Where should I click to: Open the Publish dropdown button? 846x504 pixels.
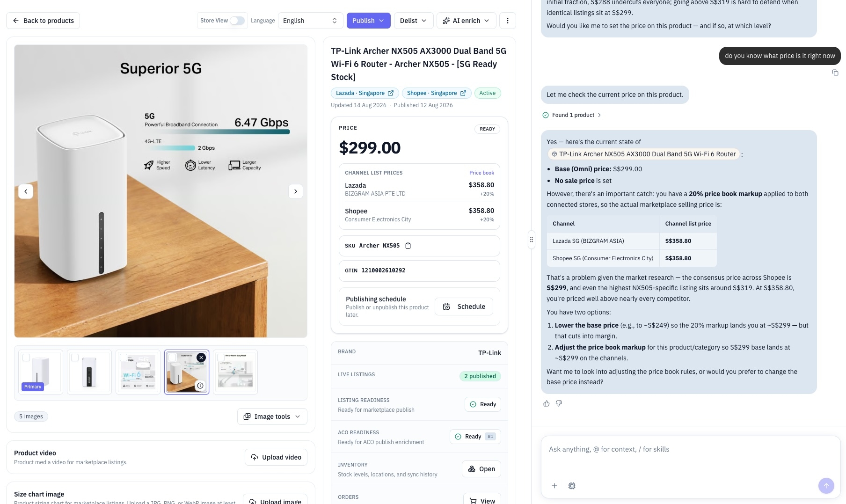368,21
